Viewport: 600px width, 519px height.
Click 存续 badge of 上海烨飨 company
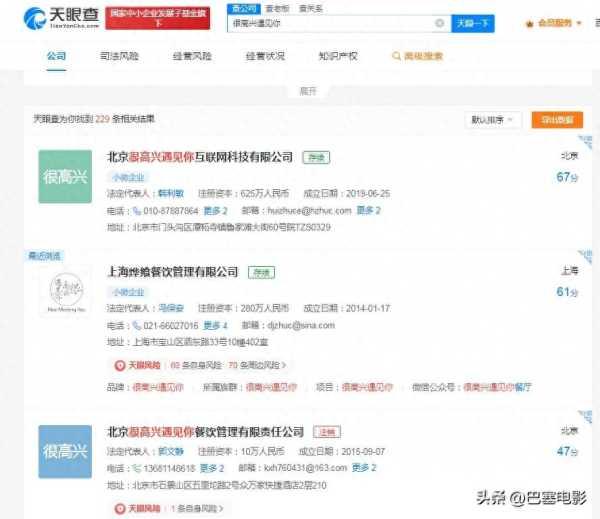pyautogui.click(x=262, y=273)
